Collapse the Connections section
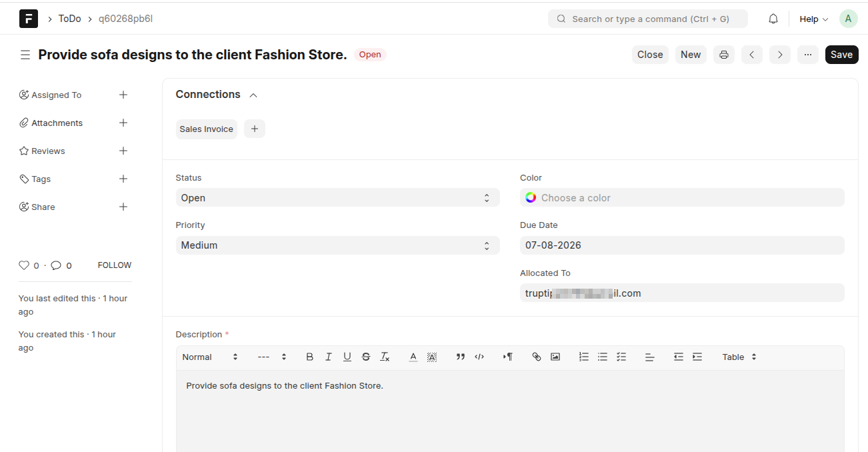 pyautogui.click(x=253, y=95)
